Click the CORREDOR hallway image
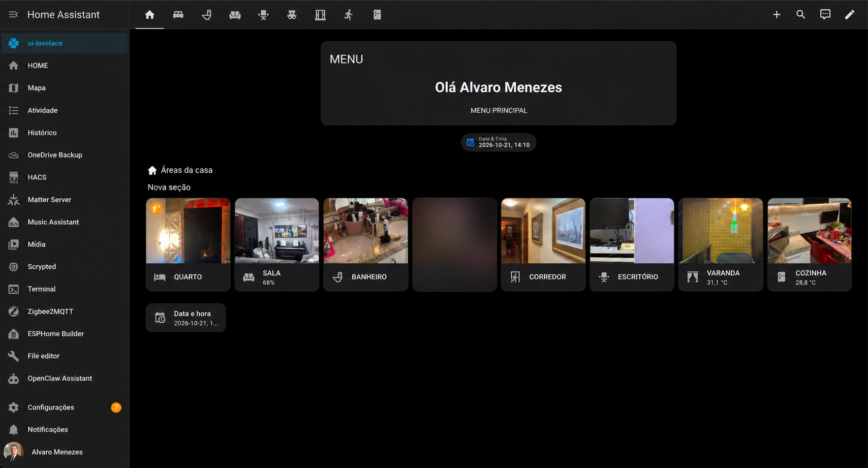 click(x=543, y=231)
